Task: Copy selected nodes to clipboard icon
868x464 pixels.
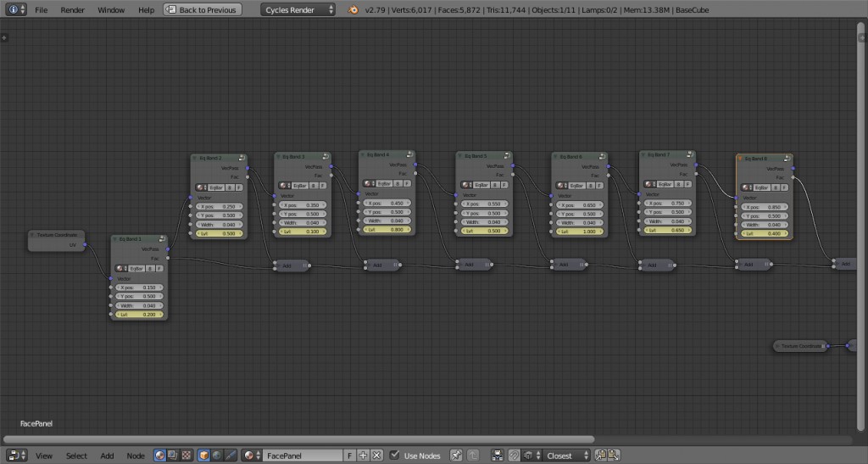Action: pyautogui.click(x=600, y=456)
